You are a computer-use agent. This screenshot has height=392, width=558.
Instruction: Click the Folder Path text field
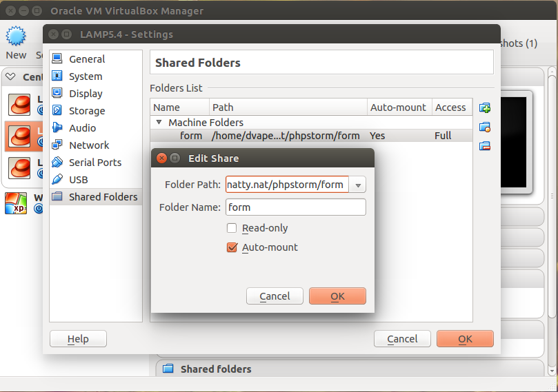click(287, 185)
